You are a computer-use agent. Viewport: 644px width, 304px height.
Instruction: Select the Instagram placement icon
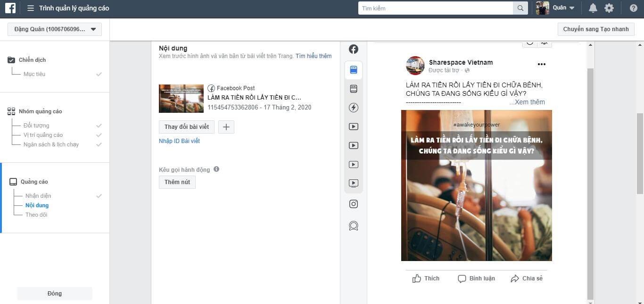point(354,204)
